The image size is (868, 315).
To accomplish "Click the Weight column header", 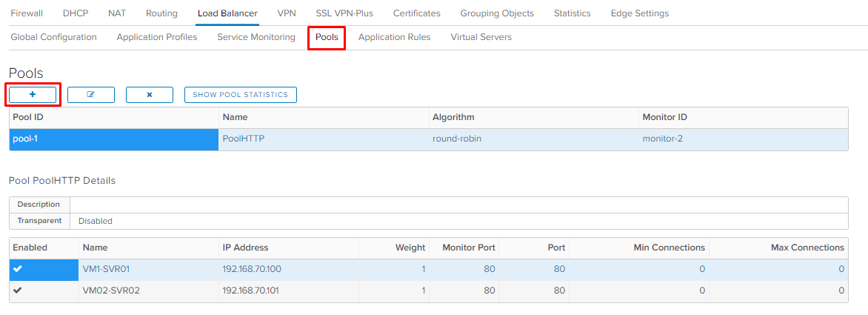I will coord(393,248).
